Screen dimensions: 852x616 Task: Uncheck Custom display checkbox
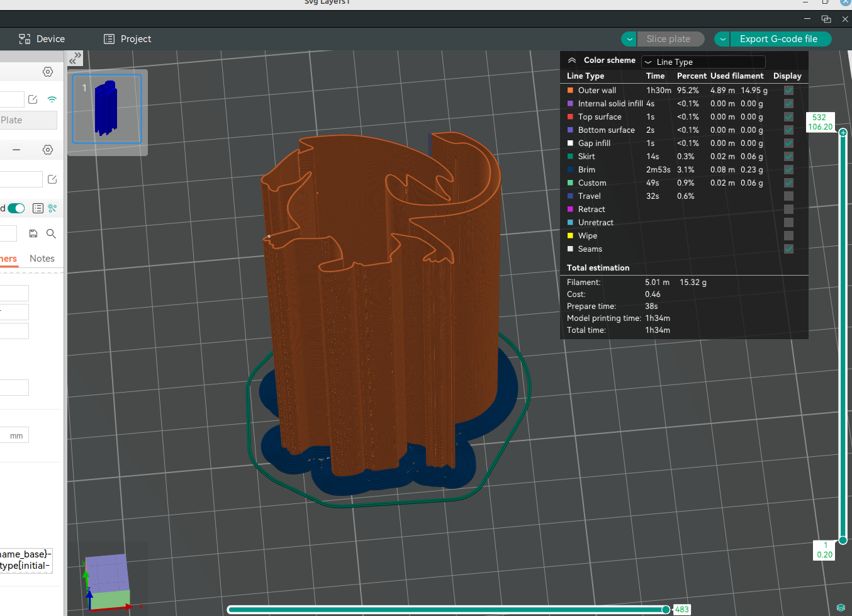(x=788, y=183)
